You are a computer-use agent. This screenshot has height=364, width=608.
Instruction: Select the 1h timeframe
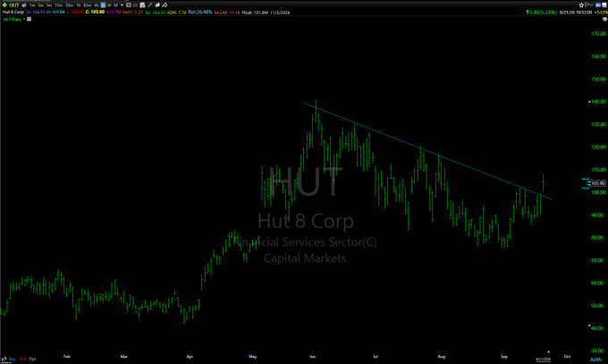tap(79, 5)
